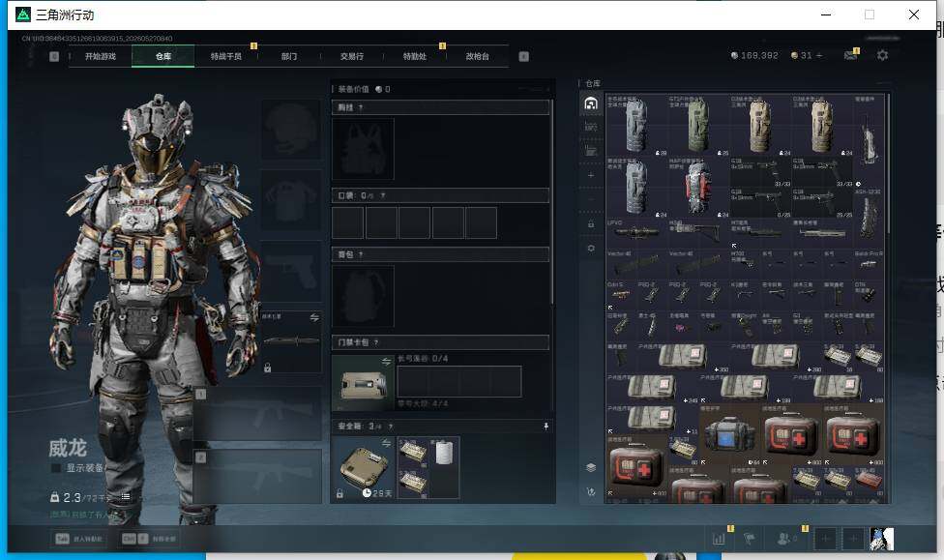
Task: Select the LPVO scope item in stash
Action: (637, 232)
